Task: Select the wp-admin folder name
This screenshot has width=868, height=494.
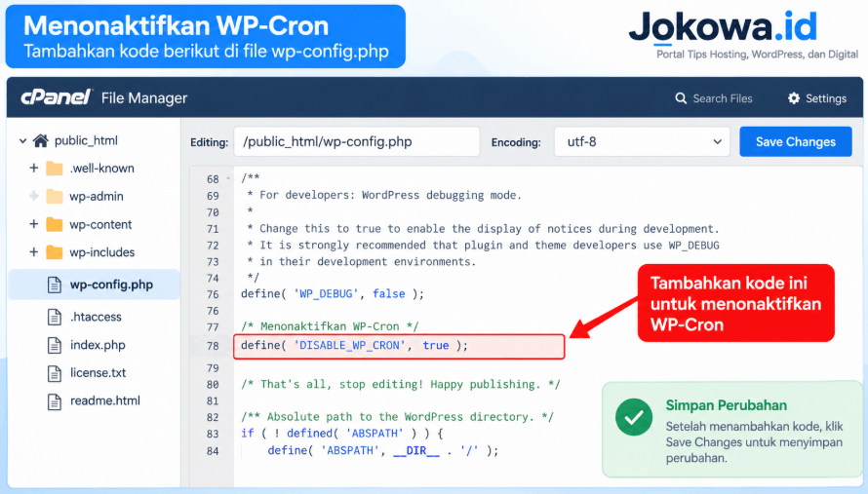Action: (x=97, y=197)
